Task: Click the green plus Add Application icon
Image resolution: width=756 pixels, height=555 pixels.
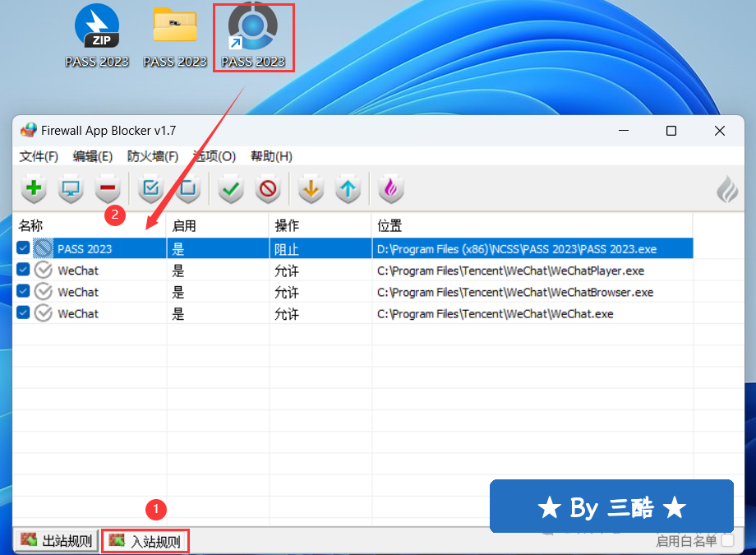Action: tap(34, 189)
